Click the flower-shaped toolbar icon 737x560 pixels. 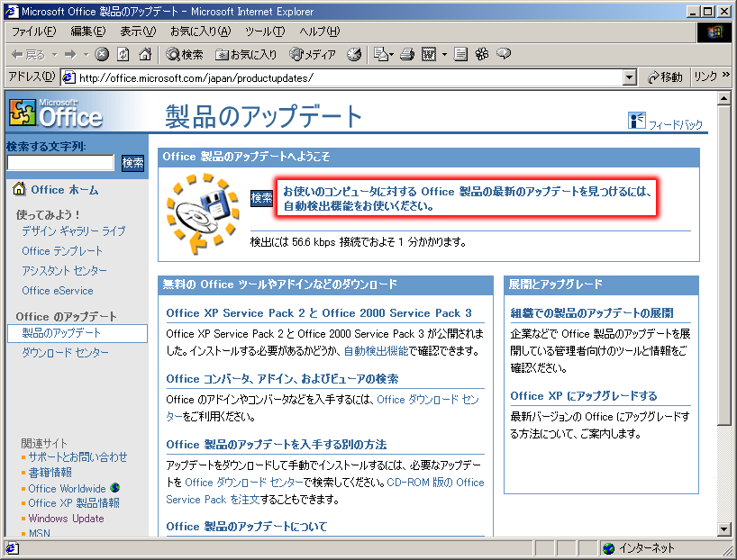click(482, 55)
